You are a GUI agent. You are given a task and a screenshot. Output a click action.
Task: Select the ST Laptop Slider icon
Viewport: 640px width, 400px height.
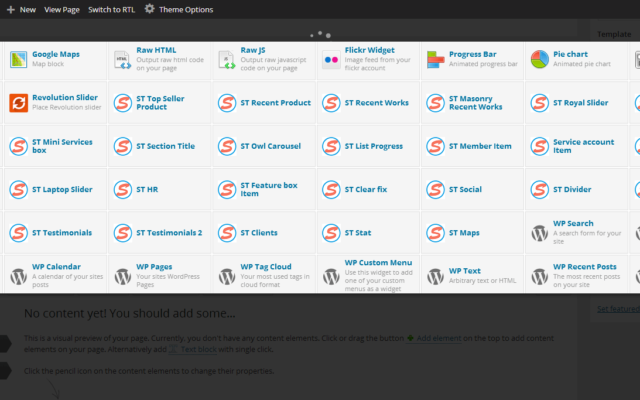point(18,189)
